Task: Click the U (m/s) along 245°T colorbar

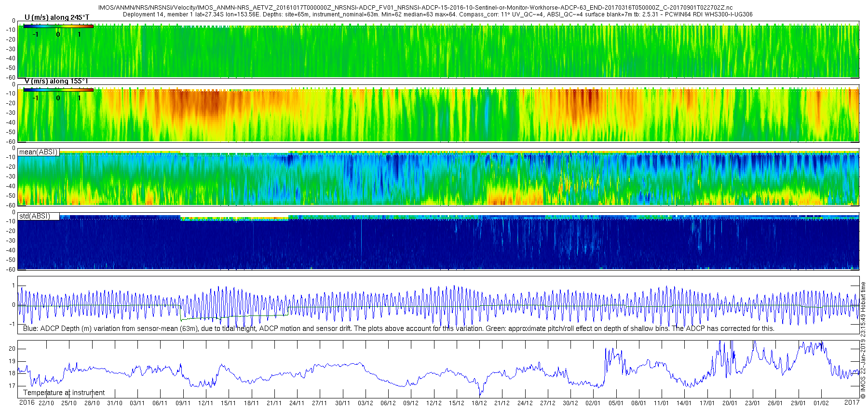Action: 58,26
